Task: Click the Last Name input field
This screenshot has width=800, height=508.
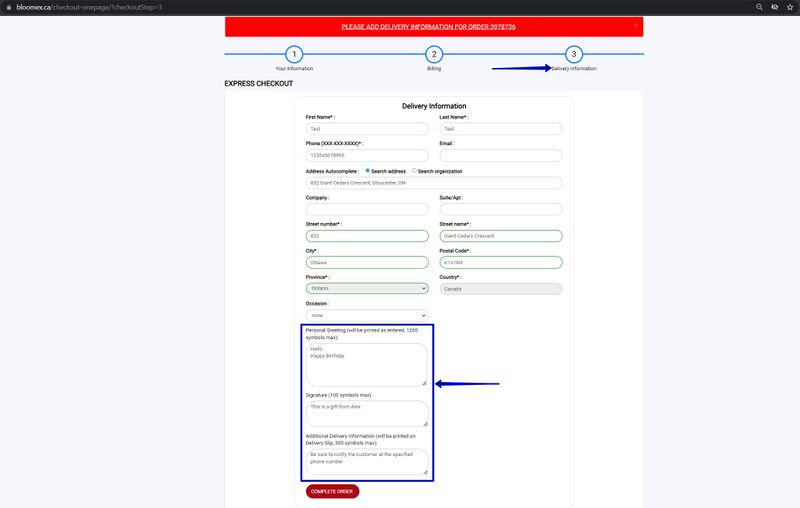Action: pos(501,129)
